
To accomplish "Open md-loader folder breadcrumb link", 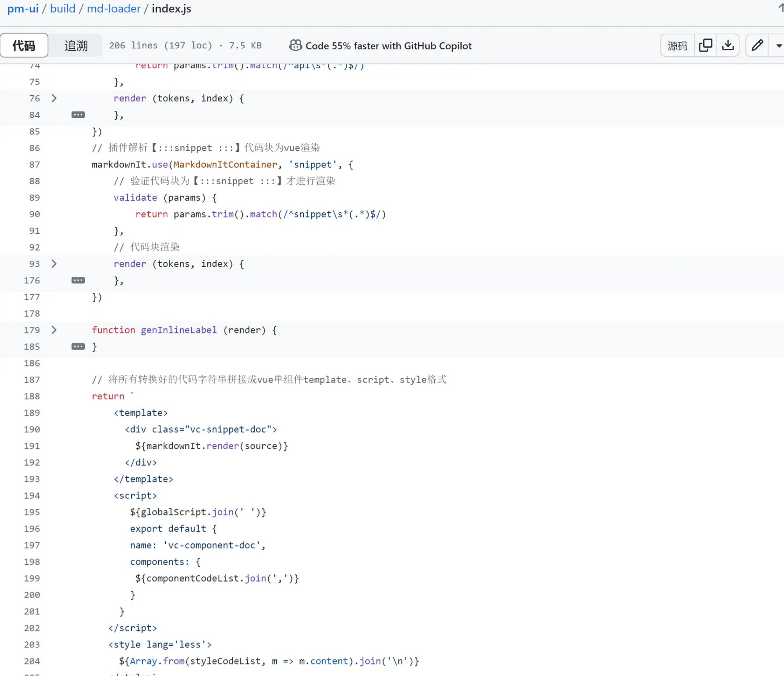I will coord(114,9).
